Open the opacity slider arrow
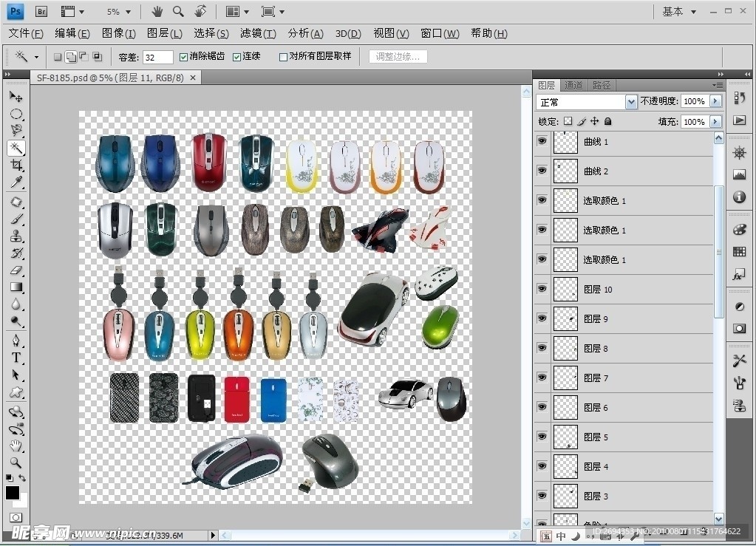The height and width of the screenshot is (546, 756). click(716, 101)
